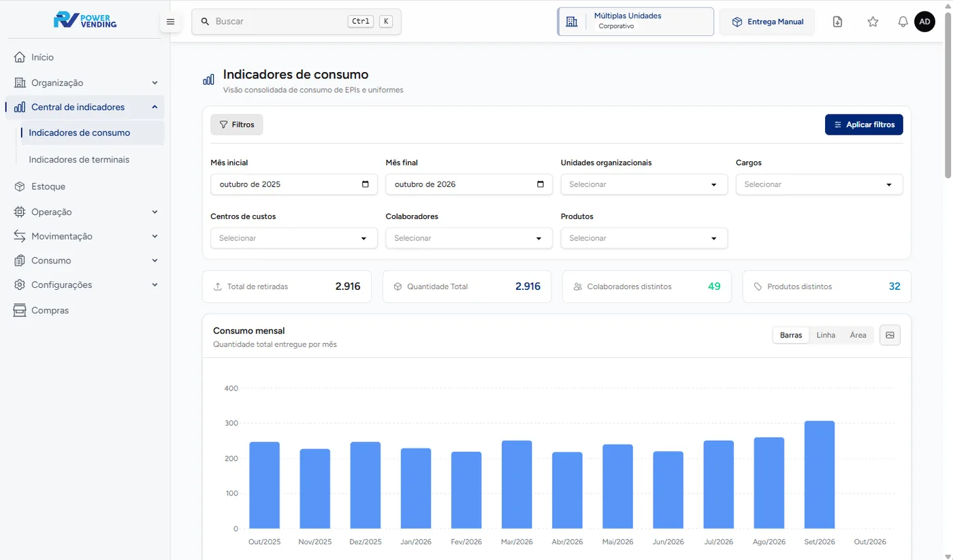Open calendar picker in Mês final field
The image size is (953, 560).
point(540,184)
